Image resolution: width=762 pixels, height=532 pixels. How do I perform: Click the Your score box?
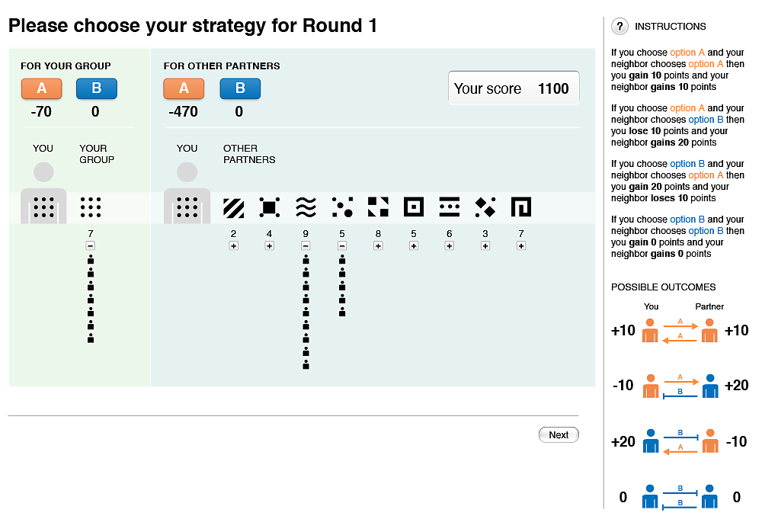point(514,88)
